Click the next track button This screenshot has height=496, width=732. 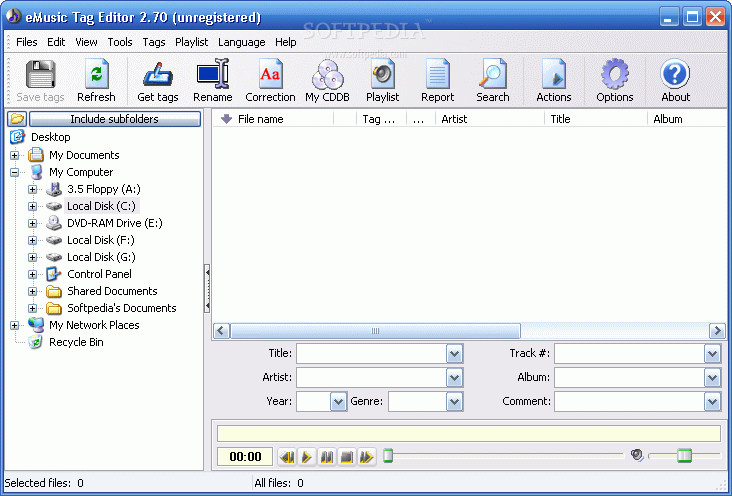(x=366, y=456)
